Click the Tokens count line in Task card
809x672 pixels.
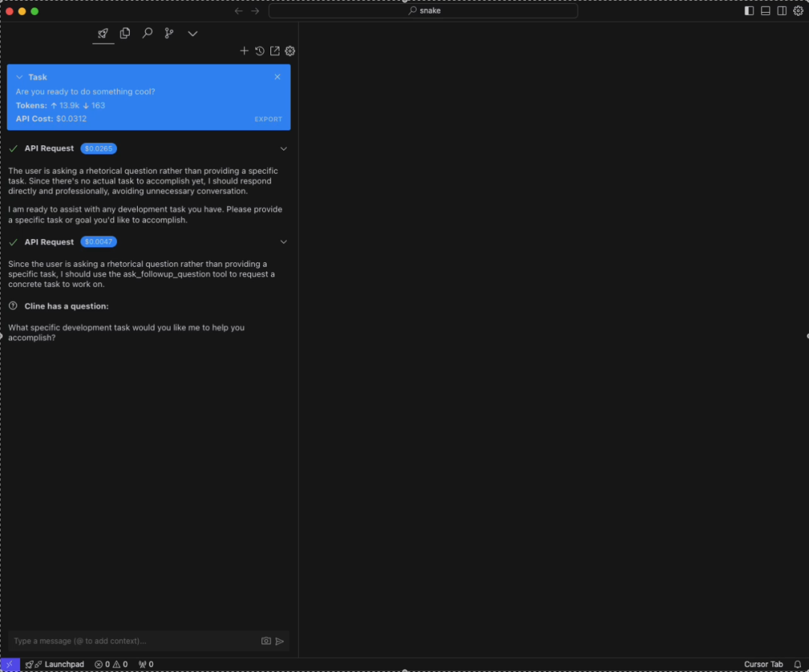(x=61, y=106)
